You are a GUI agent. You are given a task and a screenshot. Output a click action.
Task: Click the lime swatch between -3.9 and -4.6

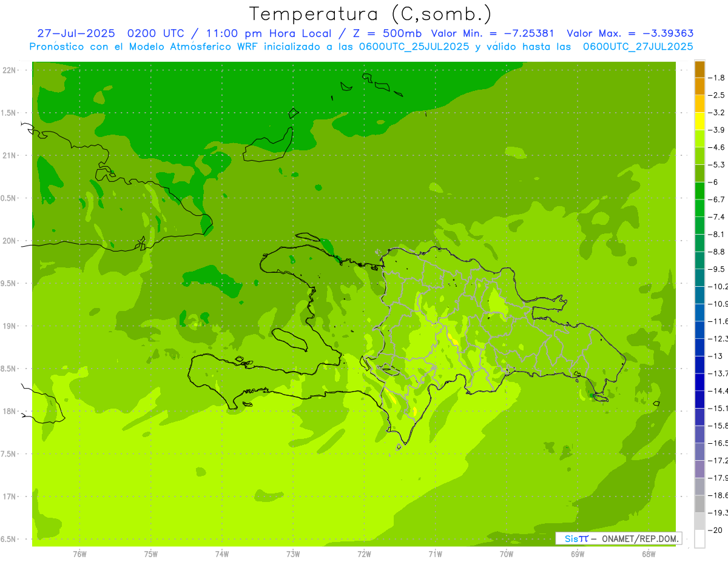(x=699, y=138)
